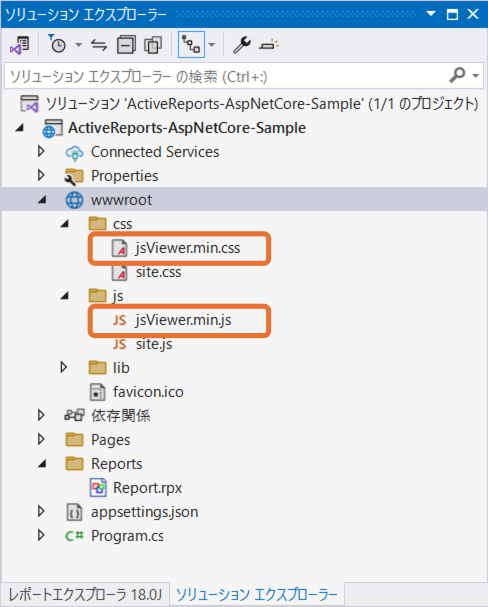Screen dimensions: 488x607
Task: Select jsViewer.min.css file
Action: [187, 248]
